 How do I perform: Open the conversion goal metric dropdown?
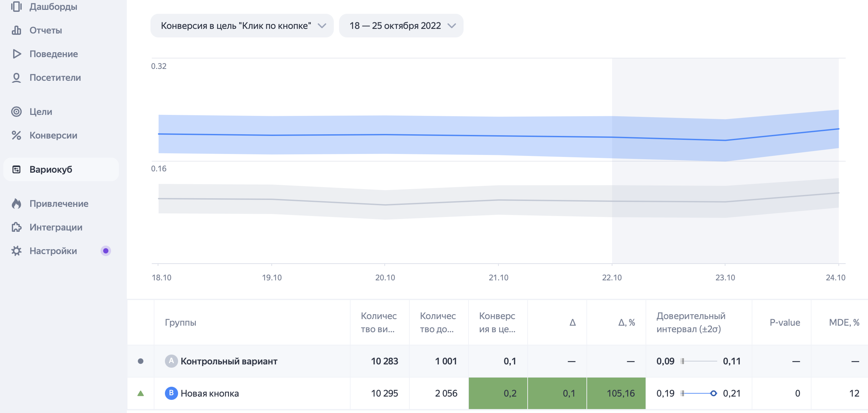tap(242, 26)
